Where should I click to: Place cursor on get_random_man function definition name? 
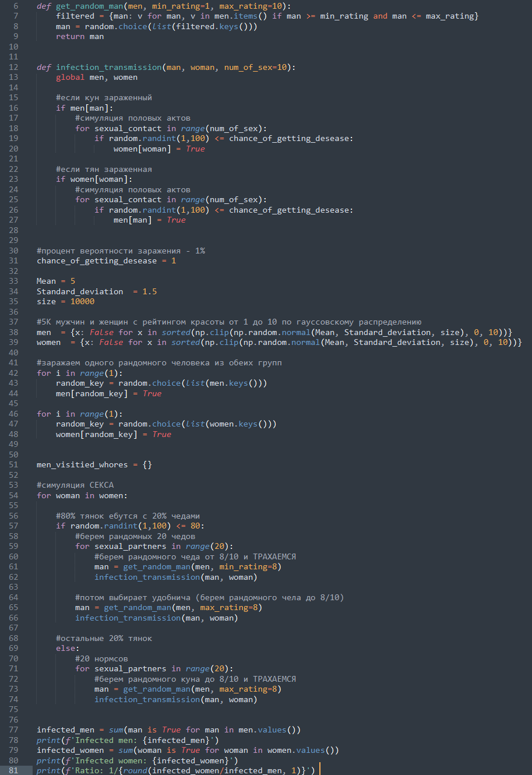click(89, 6)
